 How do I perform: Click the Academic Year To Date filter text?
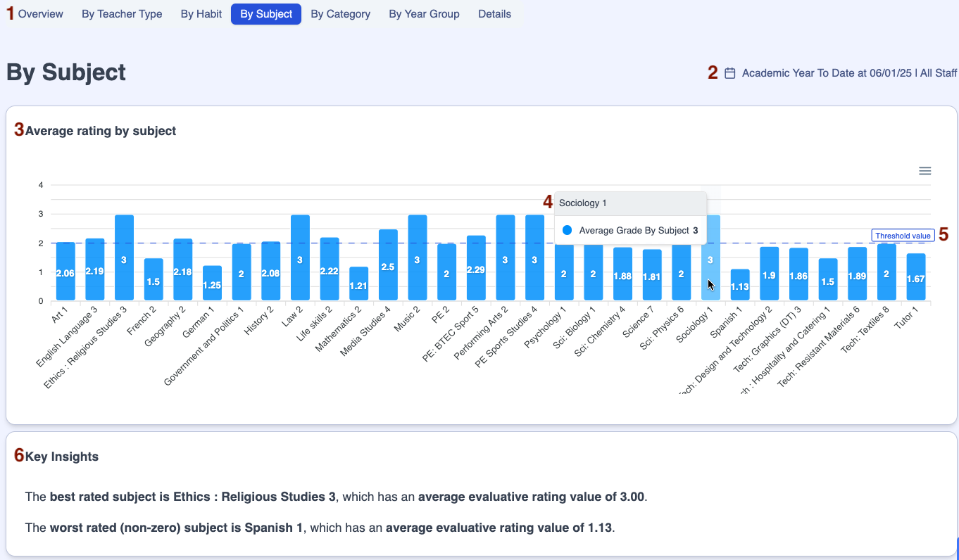point(849,73)
